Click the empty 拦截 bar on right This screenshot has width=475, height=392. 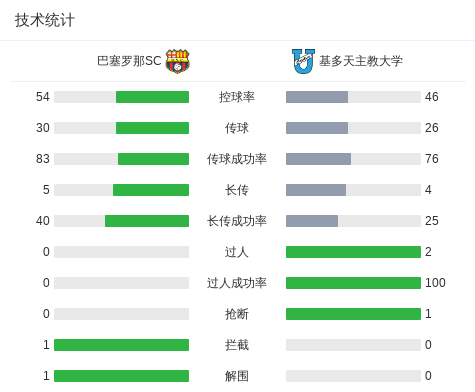pyautogui.click(x=353, y=345)
